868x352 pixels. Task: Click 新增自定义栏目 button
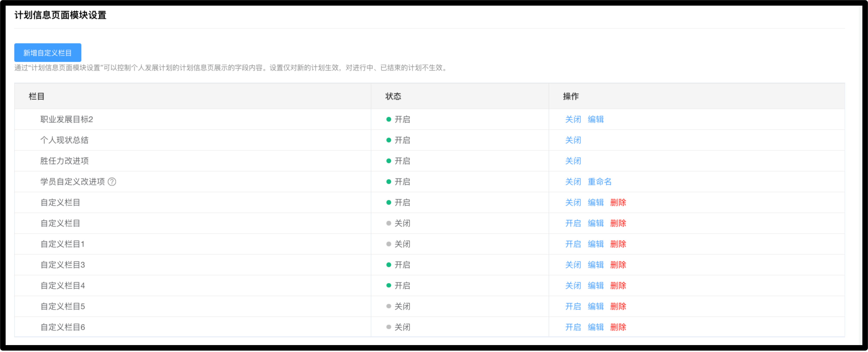48,53
